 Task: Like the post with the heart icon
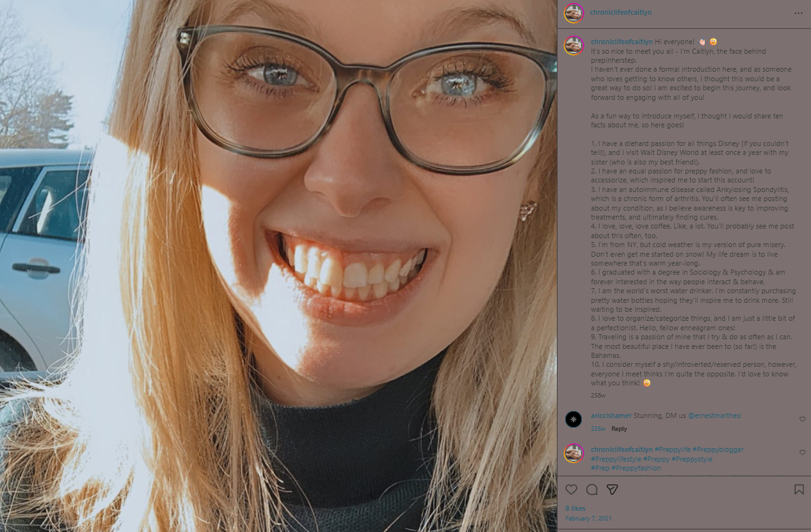pos(571,490)
